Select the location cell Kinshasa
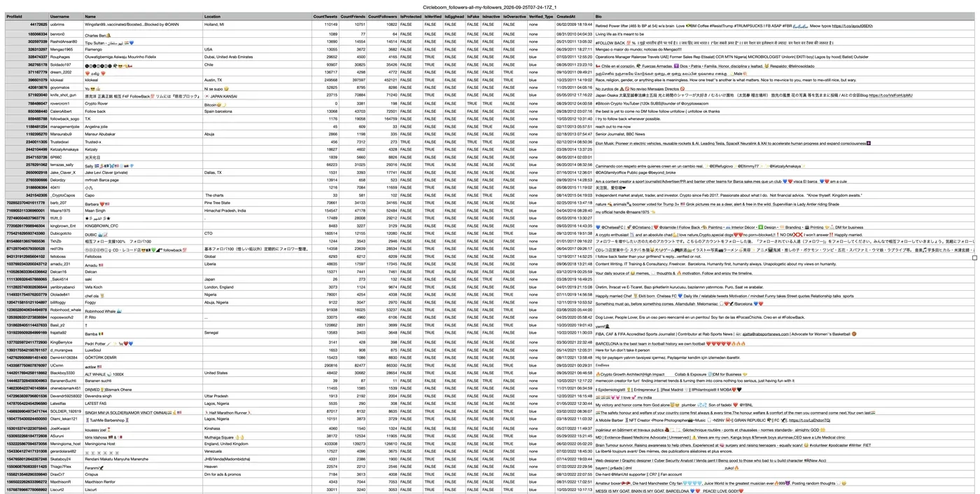Viewport: 980px width, 494px height. 212,428
